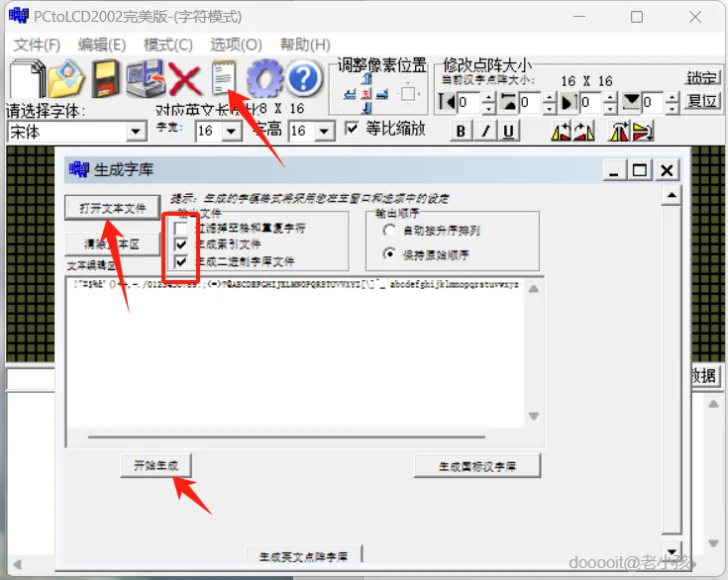
Task: Save using the yellow floppy disk icon
Action: pos(106,79)
